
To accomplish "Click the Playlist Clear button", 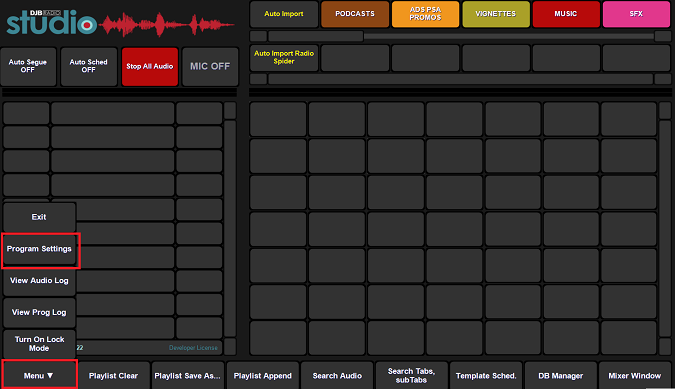I will 113,376.
